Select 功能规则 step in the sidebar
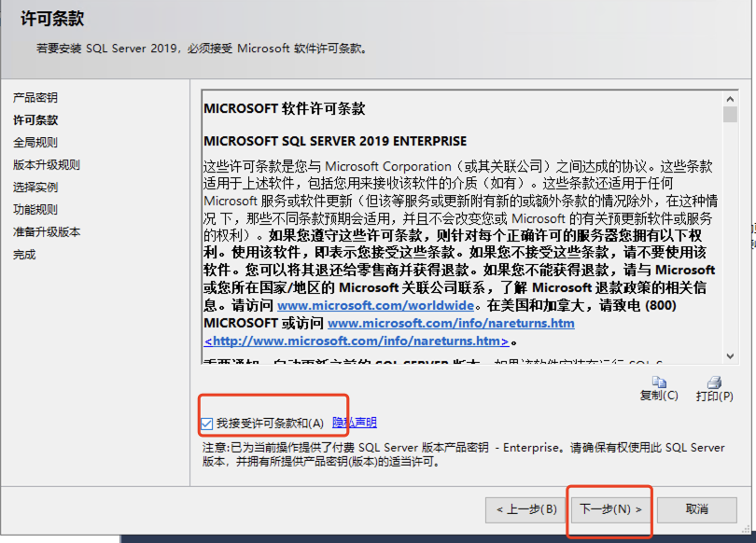The height and width of the screenshot is (543, 756). click(35, 210)
